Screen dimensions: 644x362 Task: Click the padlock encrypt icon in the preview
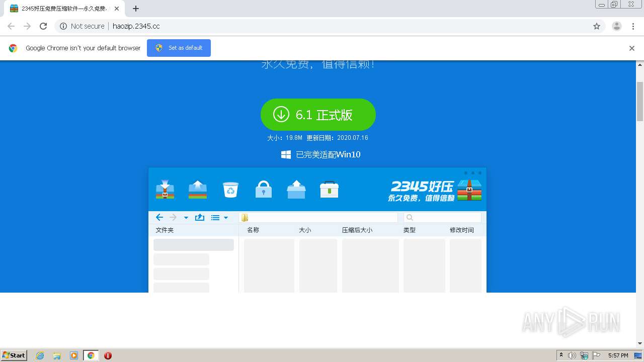point(263,189)
